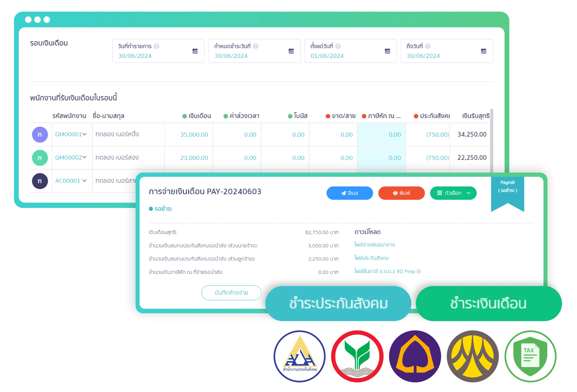Click the purple avatar for GM00001

(40, 134)
